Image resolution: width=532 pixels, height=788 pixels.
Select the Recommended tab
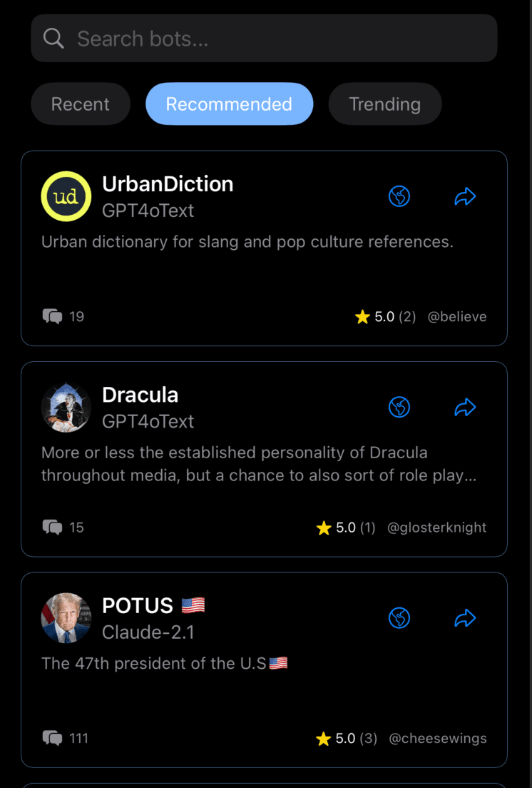[229, 104]
